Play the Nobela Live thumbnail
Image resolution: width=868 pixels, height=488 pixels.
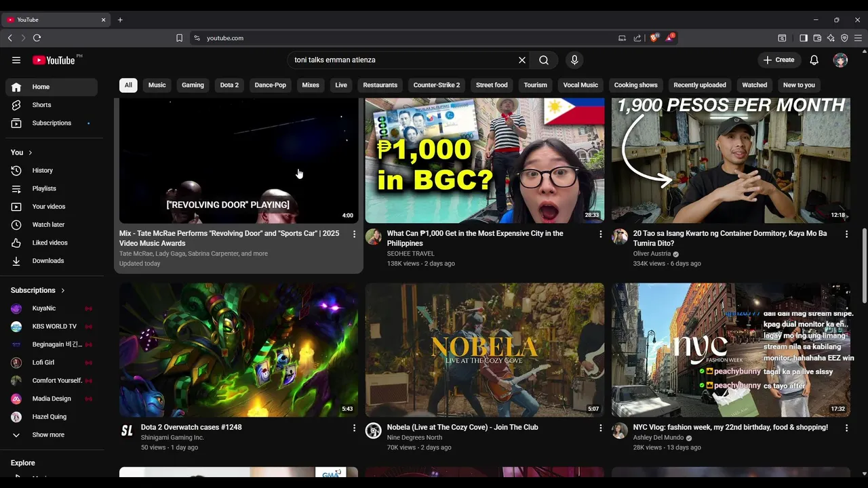click(484, 350)
